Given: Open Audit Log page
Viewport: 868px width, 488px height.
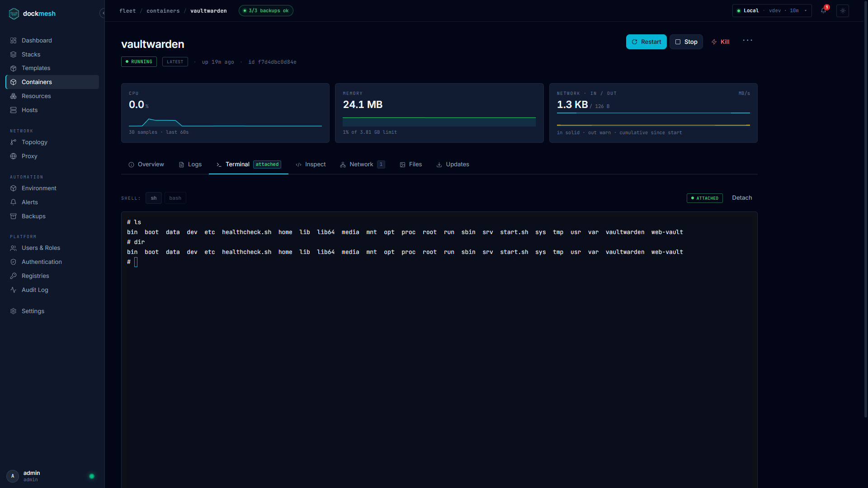Looking at the screenshot, I should click(x=52, y=290).
